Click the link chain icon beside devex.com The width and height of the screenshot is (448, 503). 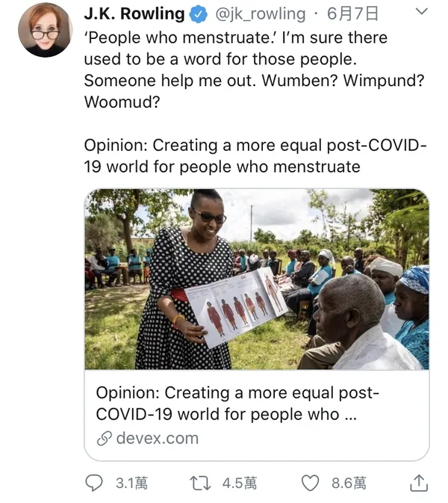click(x=105, y=439)
